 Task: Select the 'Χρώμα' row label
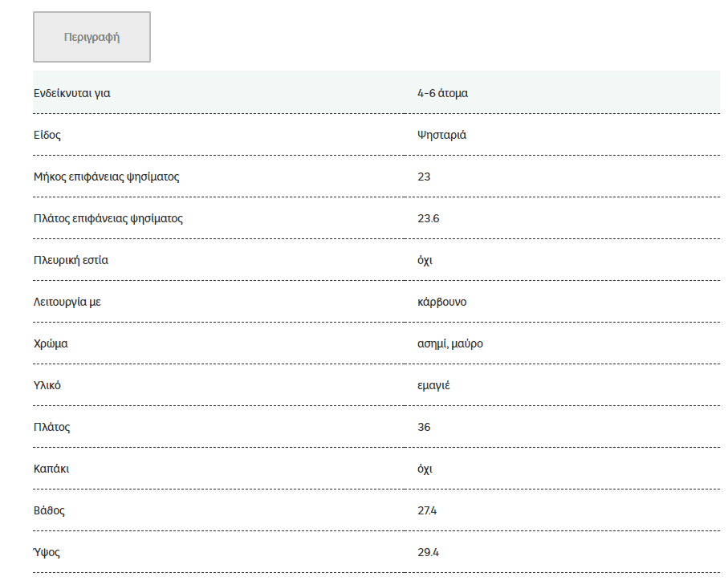click(51, 344)
